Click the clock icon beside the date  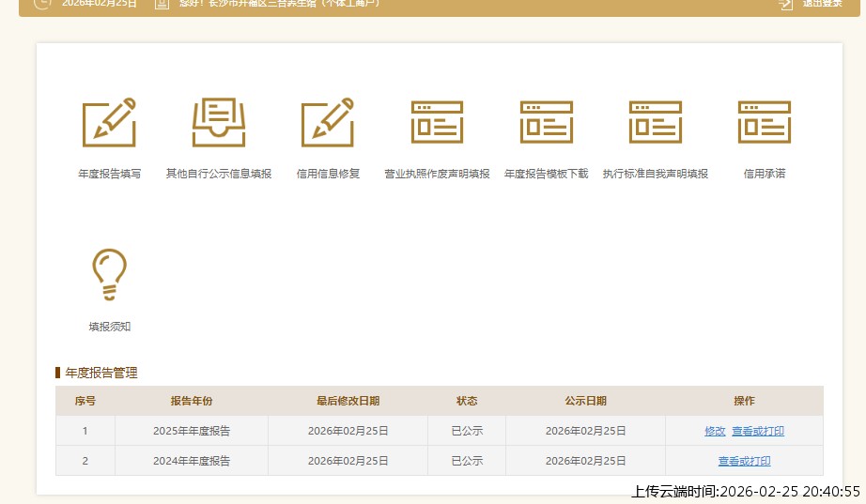(42, 5)
